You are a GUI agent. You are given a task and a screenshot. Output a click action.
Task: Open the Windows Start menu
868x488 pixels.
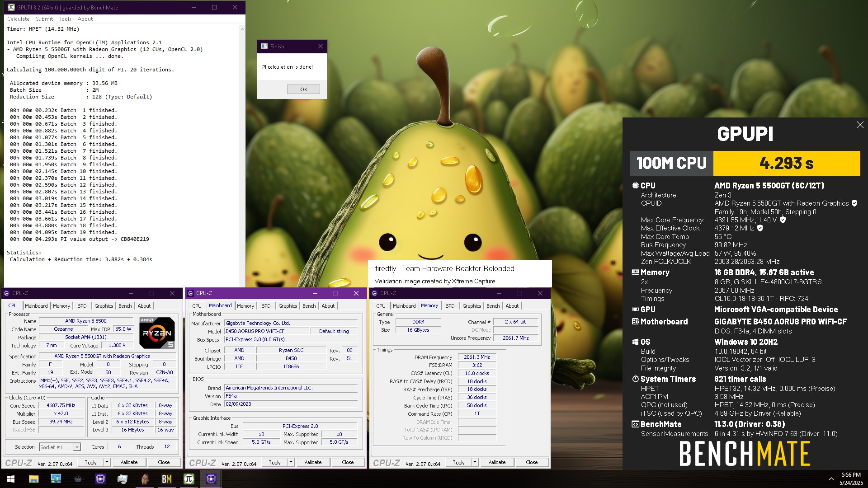point(11,479)
